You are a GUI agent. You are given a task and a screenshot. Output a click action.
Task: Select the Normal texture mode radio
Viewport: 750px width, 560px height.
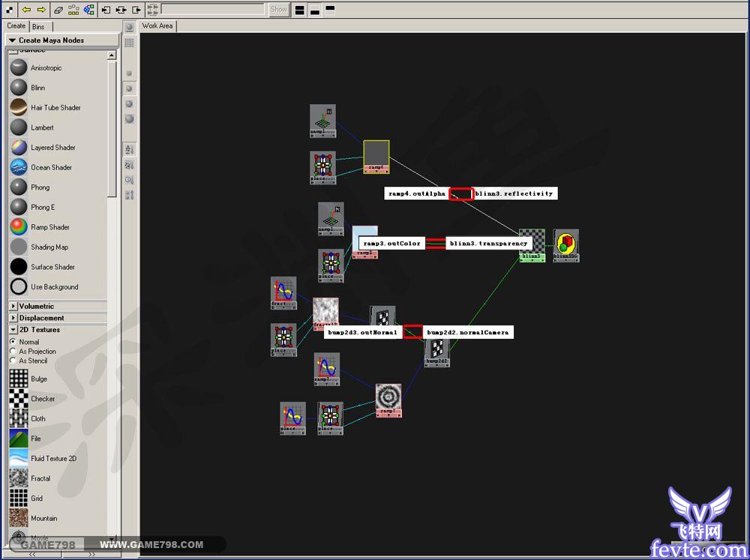point(13,342)
